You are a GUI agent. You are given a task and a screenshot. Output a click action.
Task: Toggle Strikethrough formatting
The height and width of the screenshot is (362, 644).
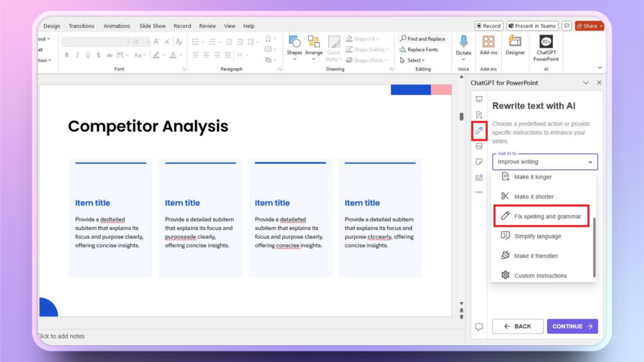pyautogui.click(x=109, y=55)
